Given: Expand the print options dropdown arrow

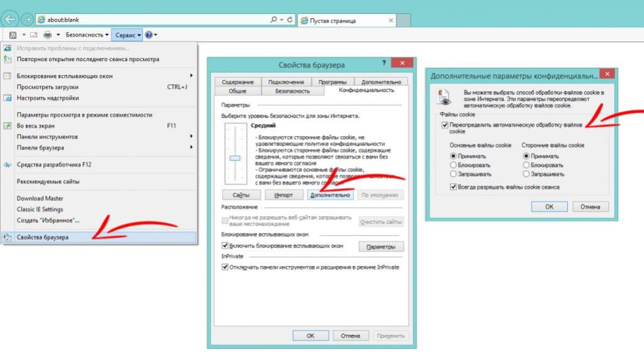Looking at the screenshot, I should [58, 35].
